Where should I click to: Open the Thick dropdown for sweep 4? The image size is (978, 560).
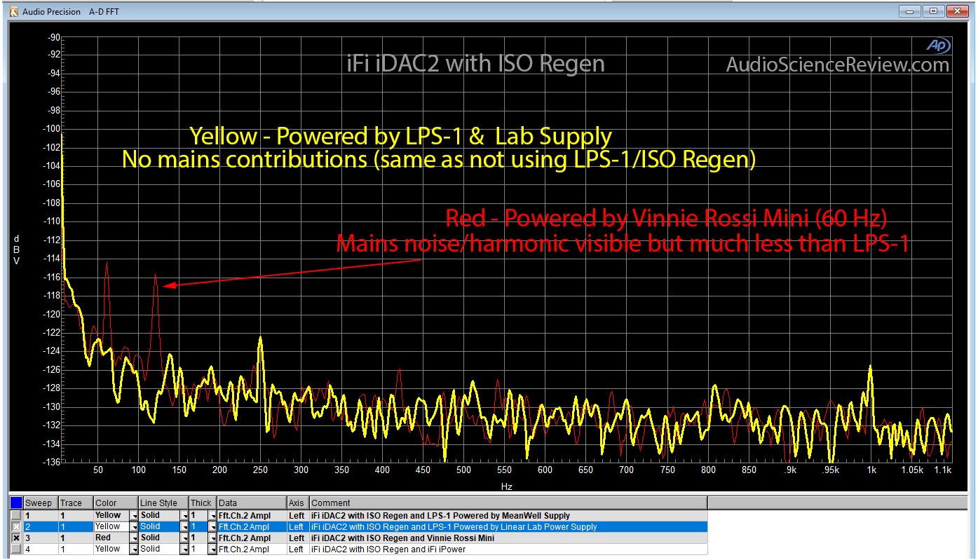[212, 549]
